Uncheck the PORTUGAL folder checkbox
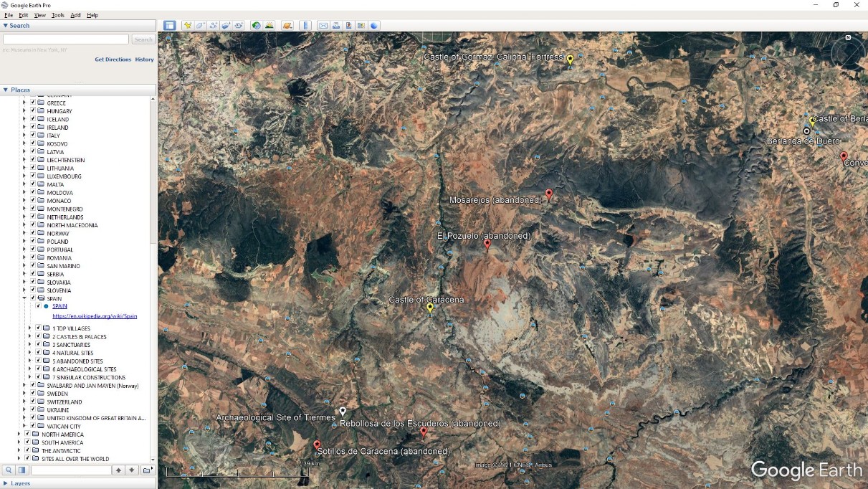Screen dimensions: 868x489 tap(33, 250)
